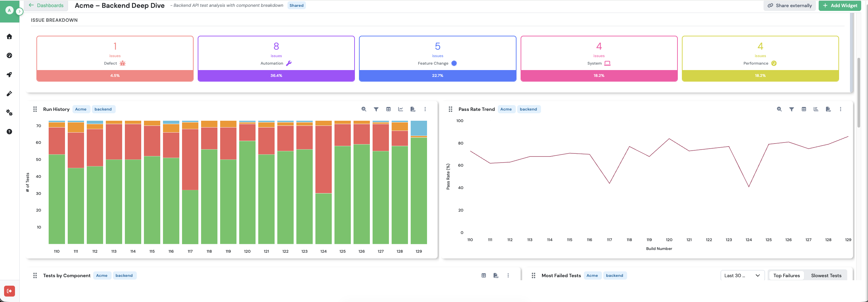Screen dimensions: 868x302
Task: Open the Automation issues card
Action: point(276,58)
